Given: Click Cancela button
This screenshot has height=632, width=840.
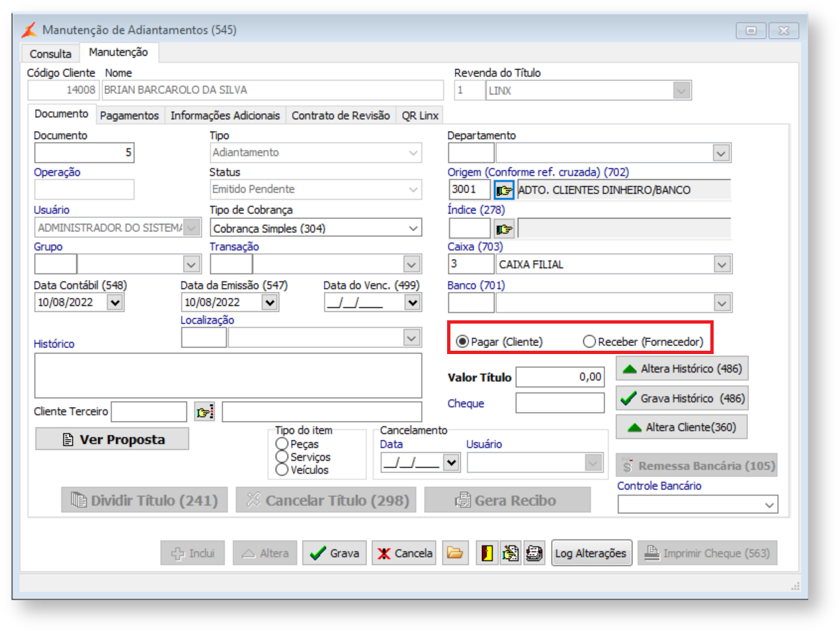Looking at the screenshot, I should [404, 553].
